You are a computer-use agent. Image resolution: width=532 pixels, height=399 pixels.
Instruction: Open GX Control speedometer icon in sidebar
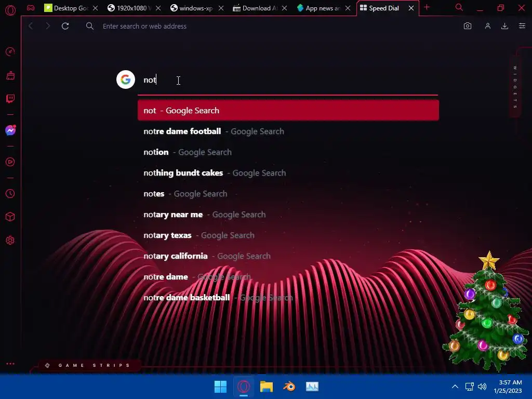[10, 51]
